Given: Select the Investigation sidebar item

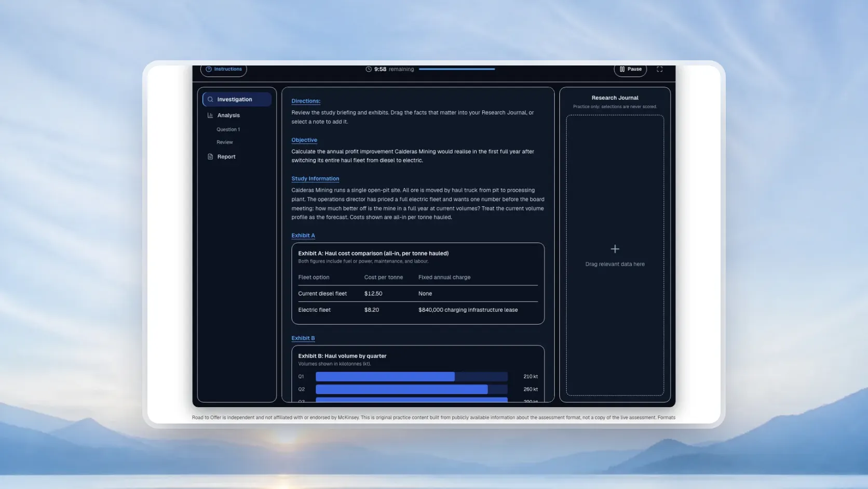Looking at the screenshot, I should tap(237, 99).
